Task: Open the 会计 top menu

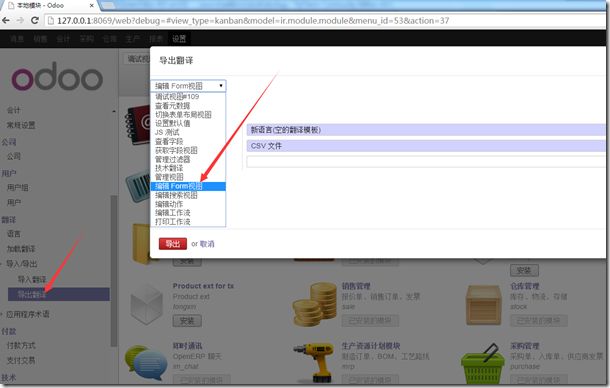Action: pos(63,39)
